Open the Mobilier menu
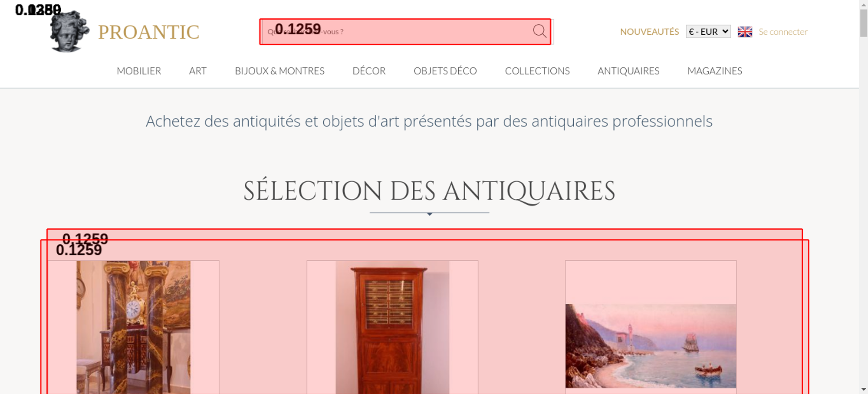This screenshot has width=868, height=394. click(x=139, y=71)
